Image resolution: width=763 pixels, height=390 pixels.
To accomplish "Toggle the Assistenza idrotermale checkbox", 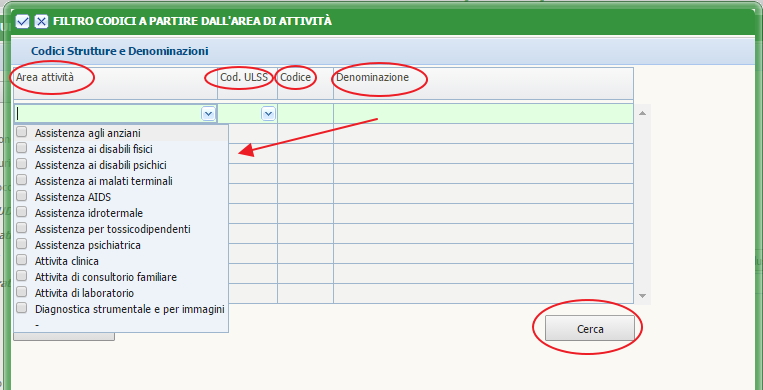I will click(21, 212).
